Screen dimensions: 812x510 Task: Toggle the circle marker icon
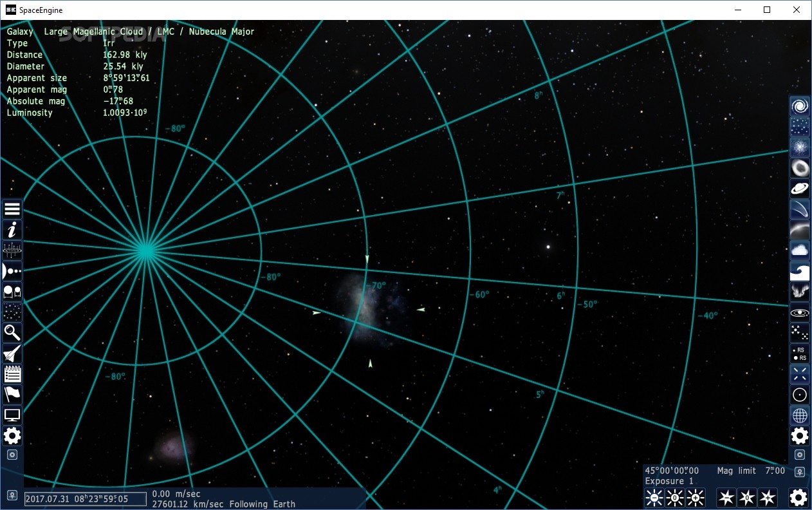[x=800, y=395]
